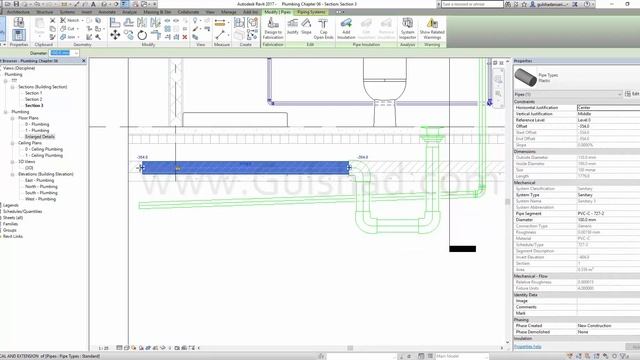Click the Notch geometry tool
Image resolution: width=640 pixels, height=360 pixels.
(x=70, y=20)
